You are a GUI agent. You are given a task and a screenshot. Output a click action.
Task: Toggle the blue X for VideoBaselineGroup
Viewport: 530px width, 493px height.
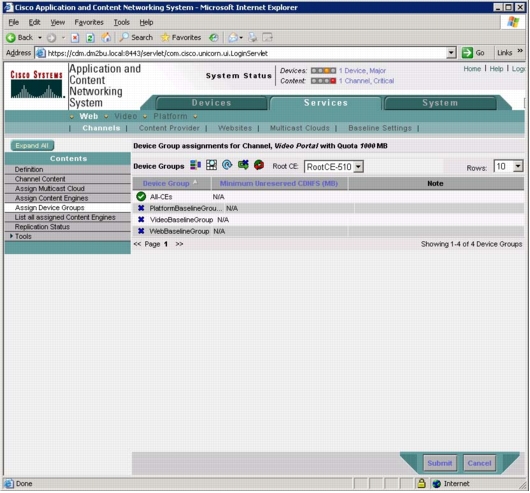141,219
